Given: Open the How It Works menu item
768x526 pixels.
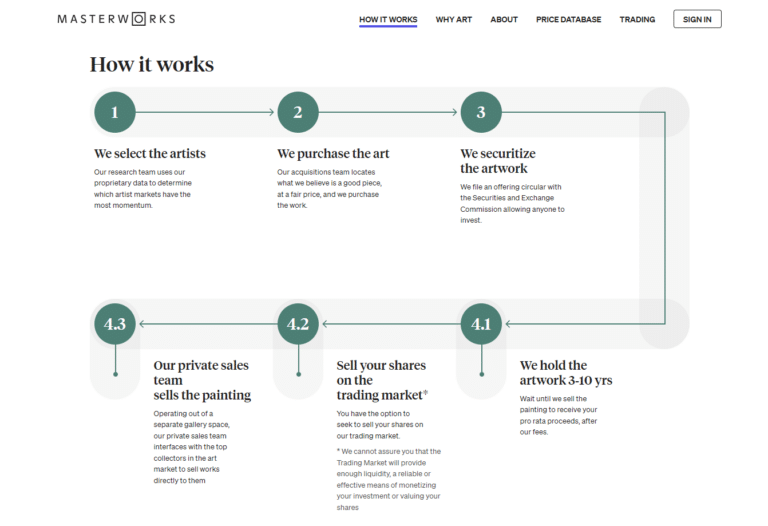Looking at the screenshot, I should pyautogui.click(x=388, y=19).
